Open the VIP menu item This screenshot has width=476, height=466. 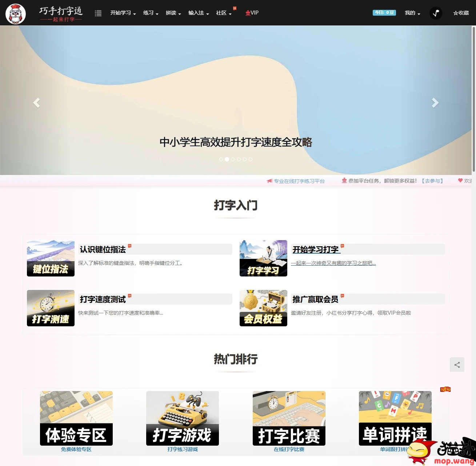(x=252, y=13)
